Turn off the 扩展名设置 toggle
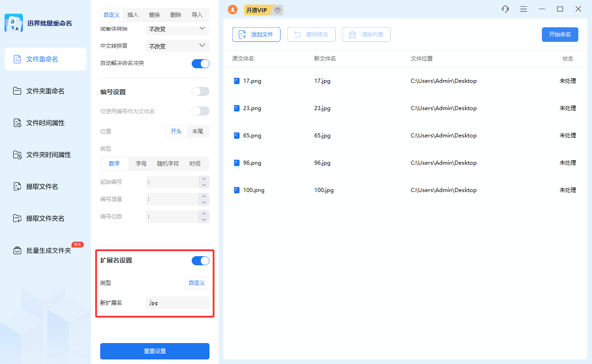Image resolution: width=592 pixels, height=364 pixels. (x=200, y=261)
